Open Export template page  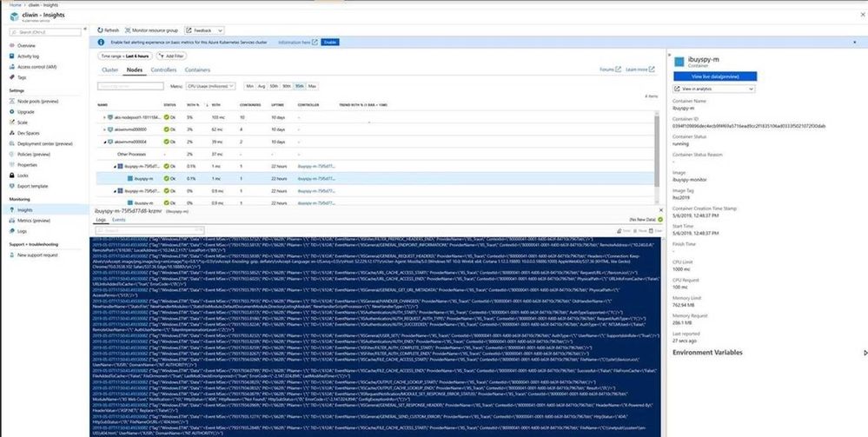[33, 186]
